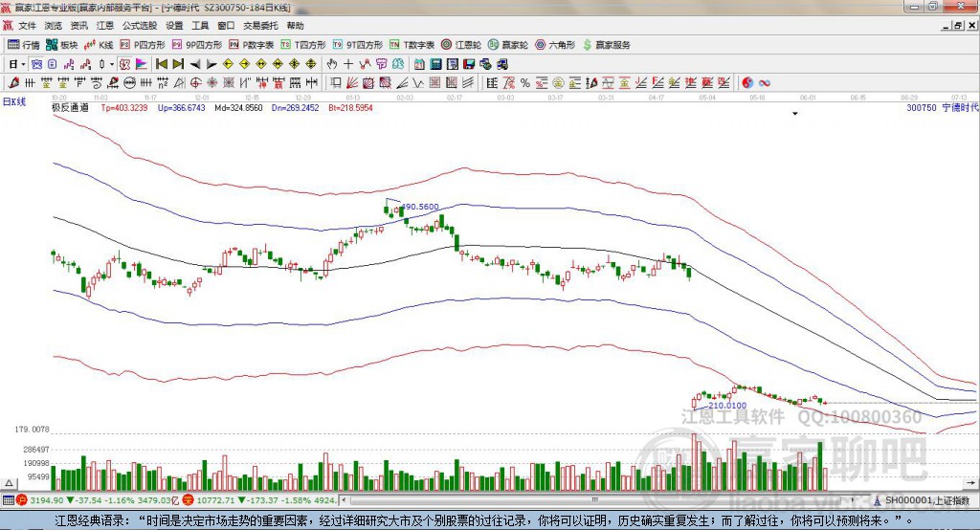Switch to K线 chart view
The image size is (980, 530).
click(x=99, y=45)
